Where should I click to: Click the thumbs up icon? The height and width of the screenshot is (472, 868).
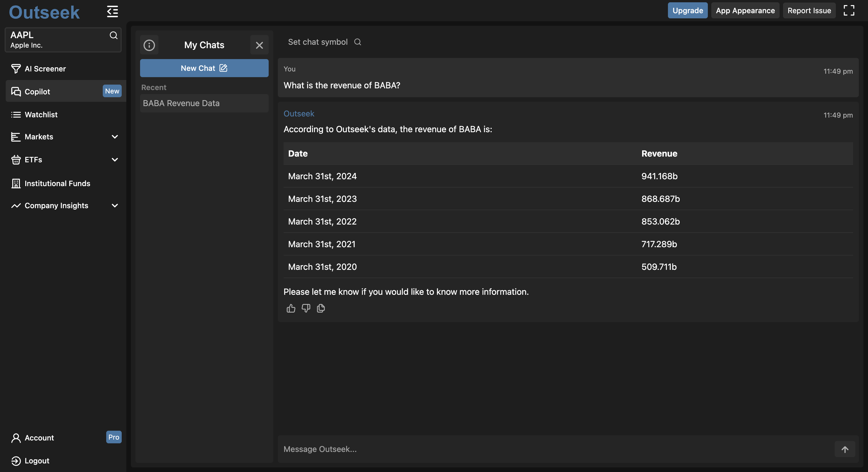click(x=291, y=308)
